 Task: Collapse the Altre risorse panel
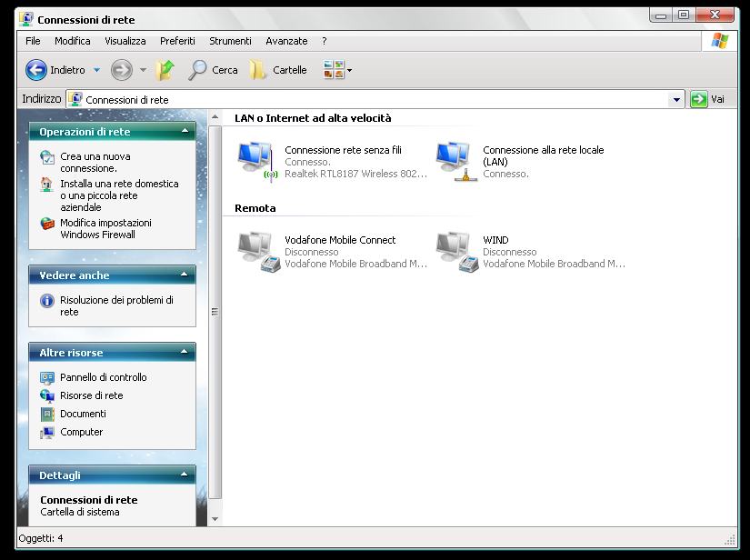click(185, 353)
